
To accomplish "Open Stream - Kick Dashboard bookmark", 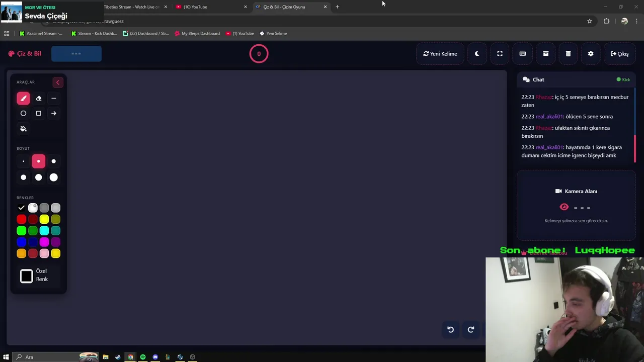I will [94, 34].
